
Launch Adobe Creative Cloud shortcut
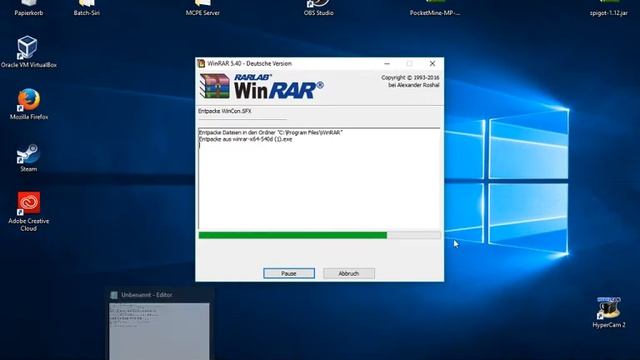coord(29,211)
